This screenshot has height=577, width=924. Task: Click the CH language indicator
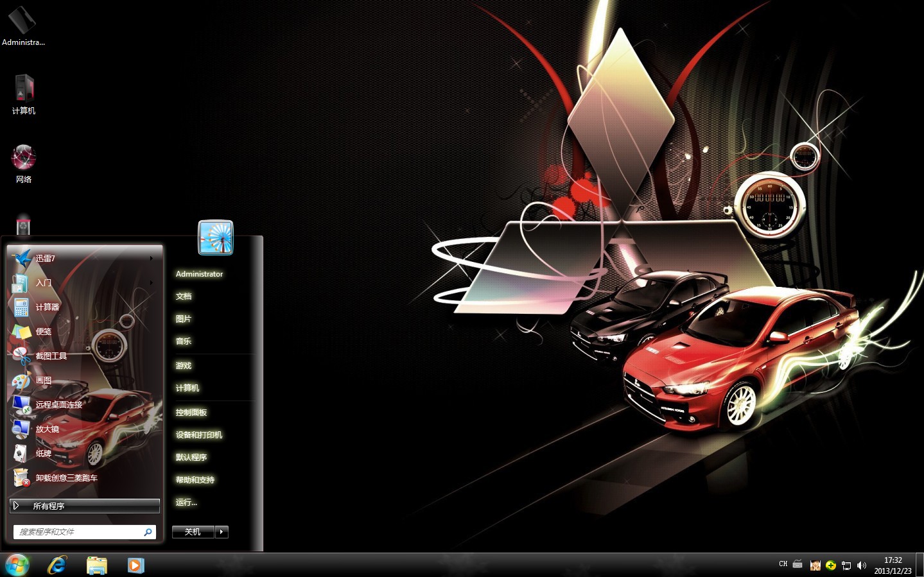click(x=783, y=564)
